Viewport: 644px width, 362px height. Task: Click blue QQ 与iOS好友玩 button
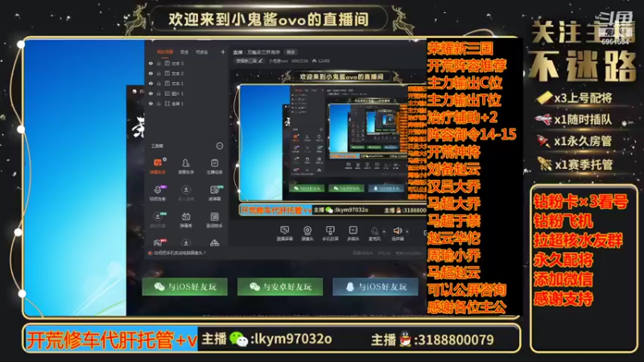375,286
